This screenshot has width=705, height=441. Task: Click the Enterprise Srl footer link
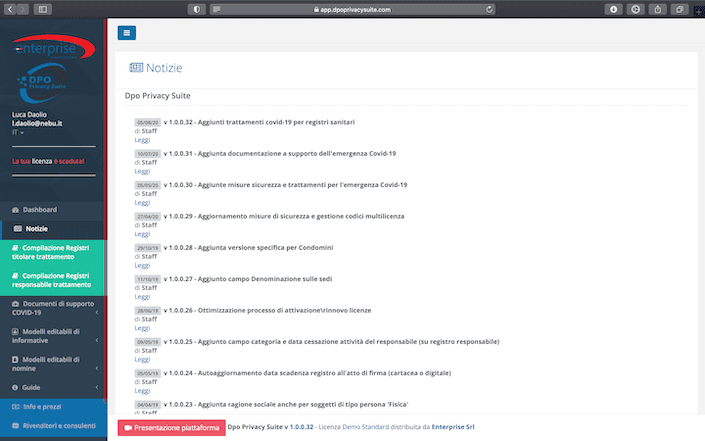tap(453, 427)
